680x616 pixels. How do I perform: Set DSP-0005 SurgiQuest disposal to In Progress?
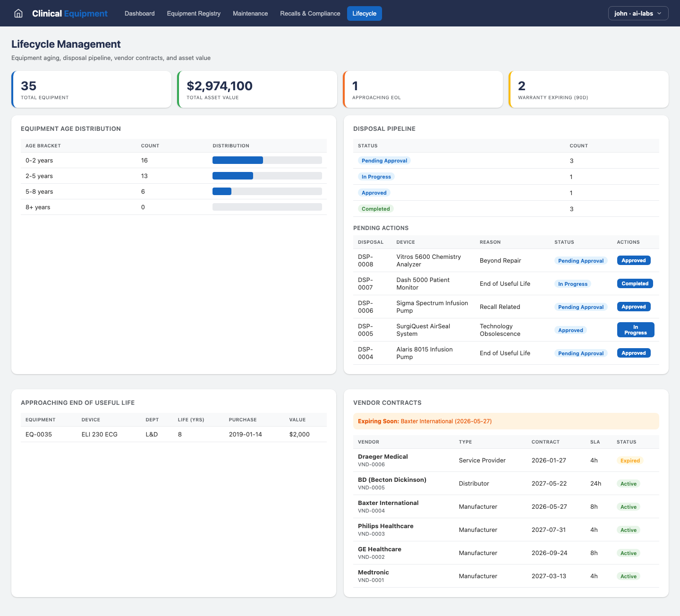(635, 330)
